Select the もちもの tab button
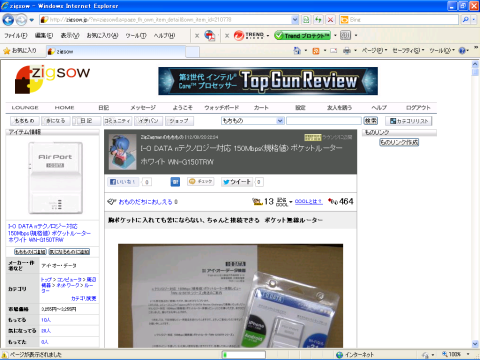 point(25,121)
